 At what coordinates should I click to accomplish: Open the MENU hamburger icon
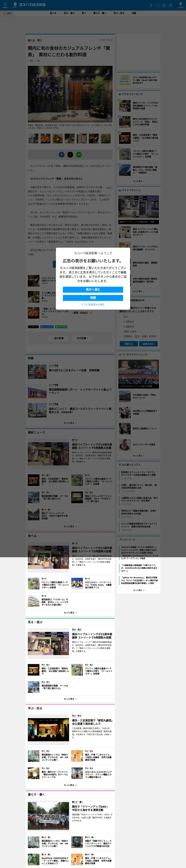pyautogui.click(x=5, y=5)
